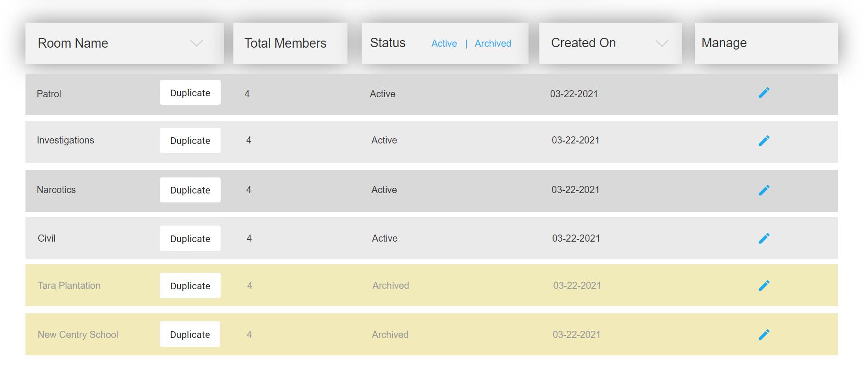Click the edit pencil for Patrol room

(x=764, y=92)
